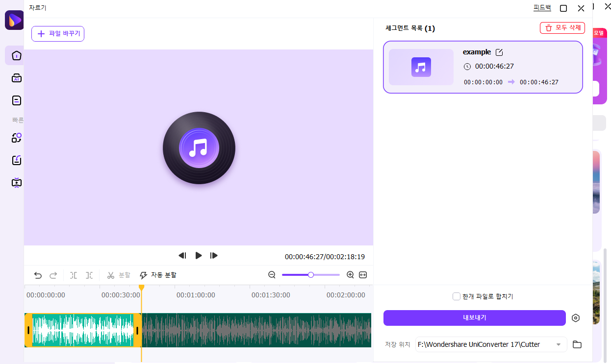The width and height of the screenshot is (611, 364).
Task: Select the document tool icon in the sidebar
Action: tap(16, 100)
